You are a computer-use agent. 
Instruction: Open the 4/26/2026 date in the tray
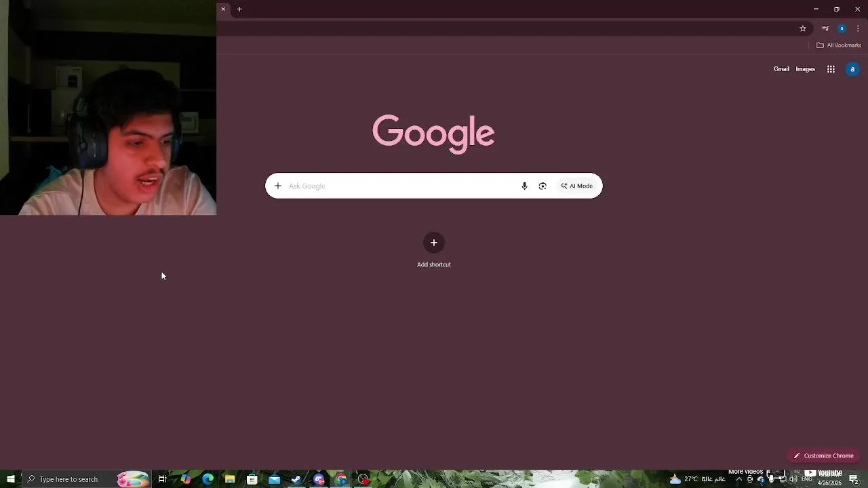(829, 483)
